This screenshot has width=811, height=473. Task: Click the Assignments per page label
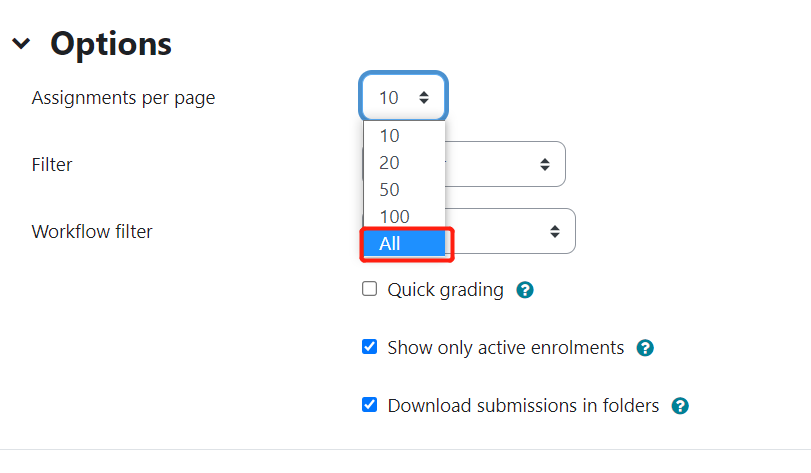[123, 98]
